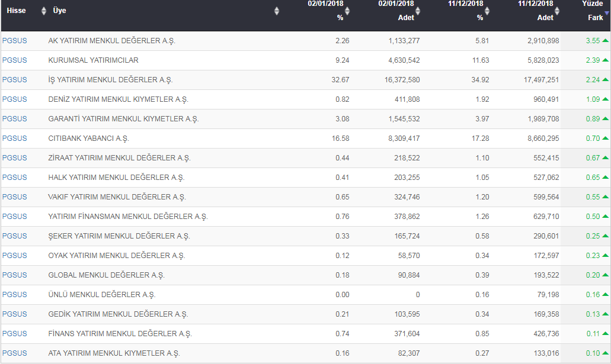Open PGSUS link in KURUMSAL YATIRIMCILAR row

coord(14,60)
